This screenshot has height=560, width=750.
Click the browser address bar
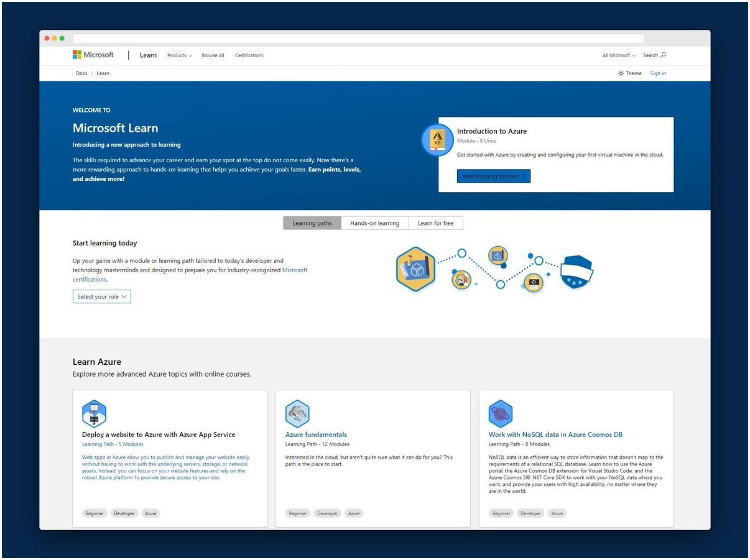coord(358,39)
